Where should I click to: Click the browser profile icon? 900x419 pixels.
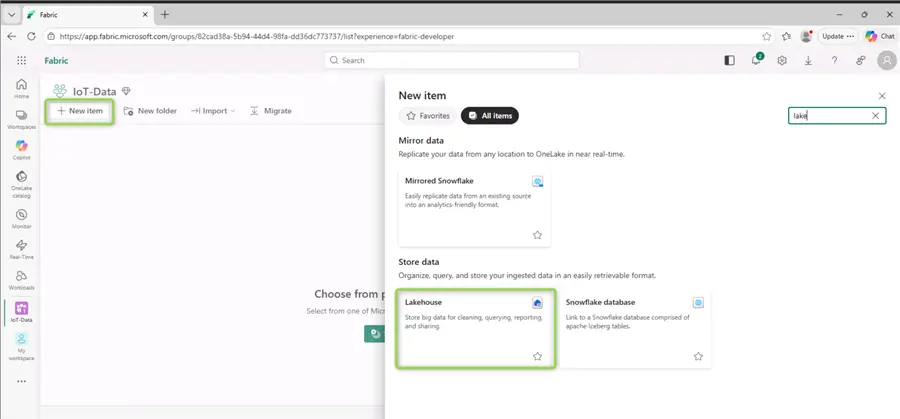pos(806,36)
